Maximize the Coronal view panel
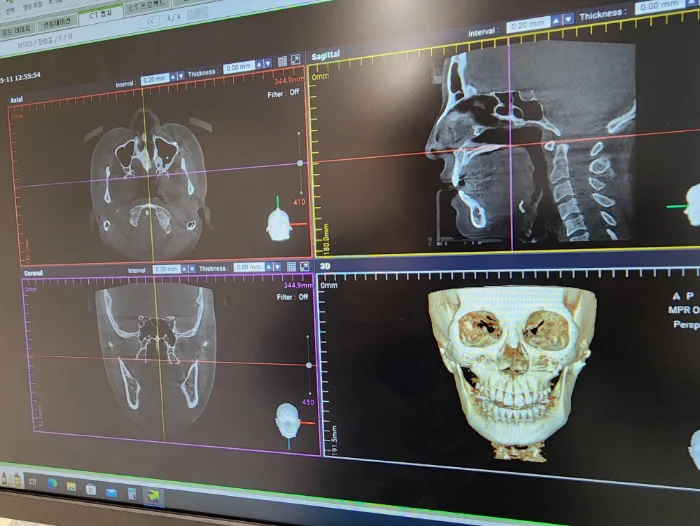Viewport: 700px width, 526px height. coord(304,267)
